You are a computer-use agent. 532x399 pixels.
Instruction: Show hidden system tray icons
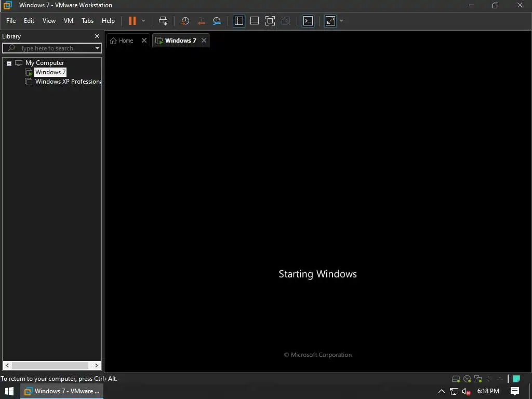click(x=442, y=391)
